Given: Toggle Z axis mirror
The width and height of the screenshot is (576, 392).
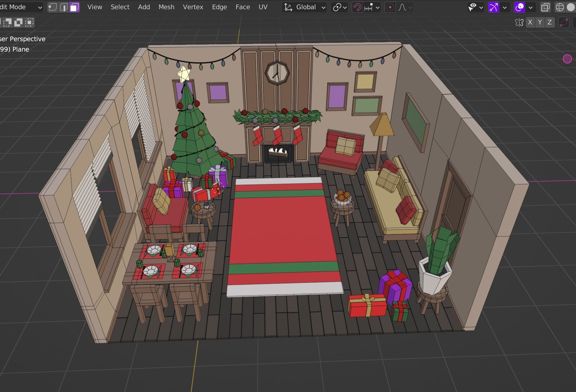Looking at the screenshot, I should coord(550,22).
